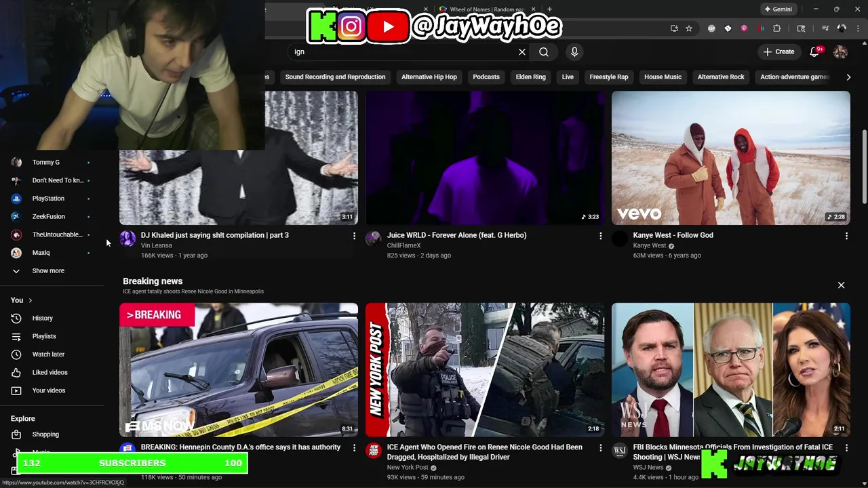Open Playlists icon in sidebar

click(x=16, y=336)
